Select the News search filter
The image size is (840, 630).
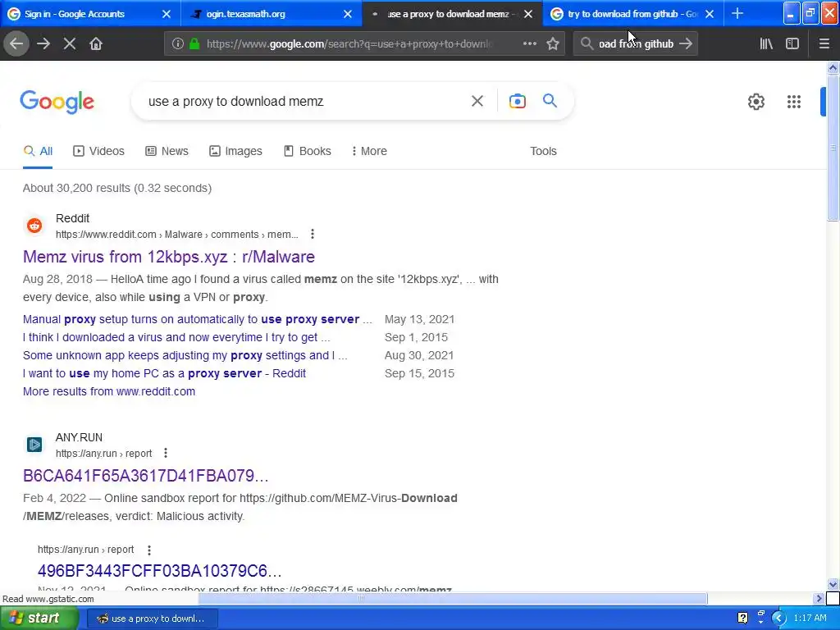(x=167, y=151)
